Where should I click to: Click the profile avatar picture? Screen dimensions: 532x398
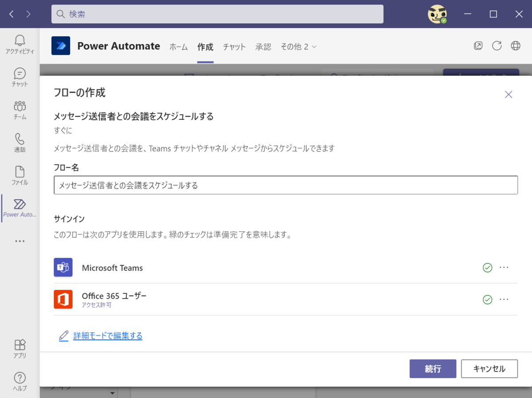[x=437, y=14]
